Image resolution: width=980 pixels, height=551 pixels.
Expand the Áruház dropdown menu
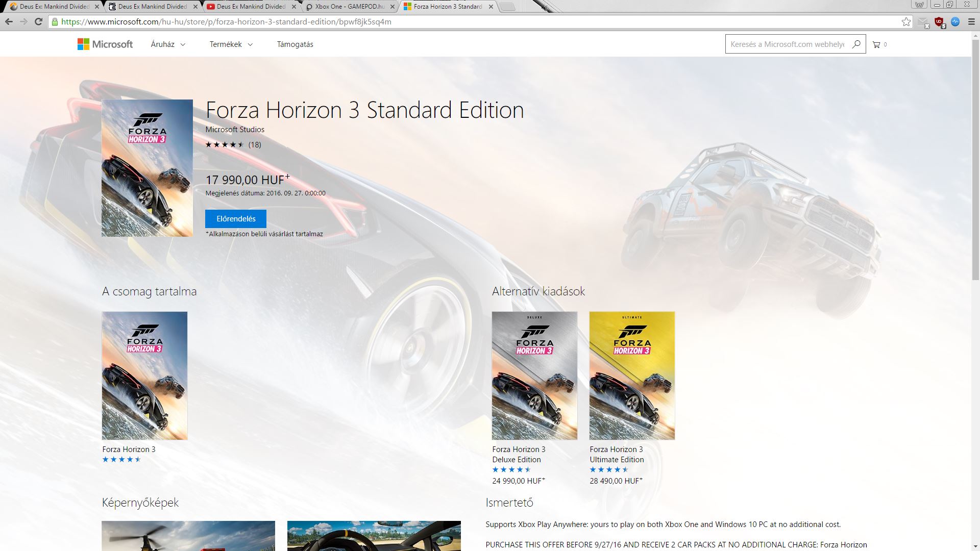point(168,44)
